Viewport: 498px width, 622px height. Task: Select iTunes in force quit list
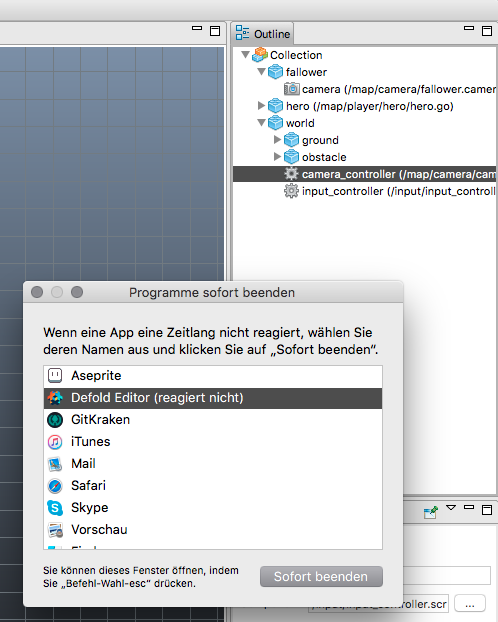213,442
